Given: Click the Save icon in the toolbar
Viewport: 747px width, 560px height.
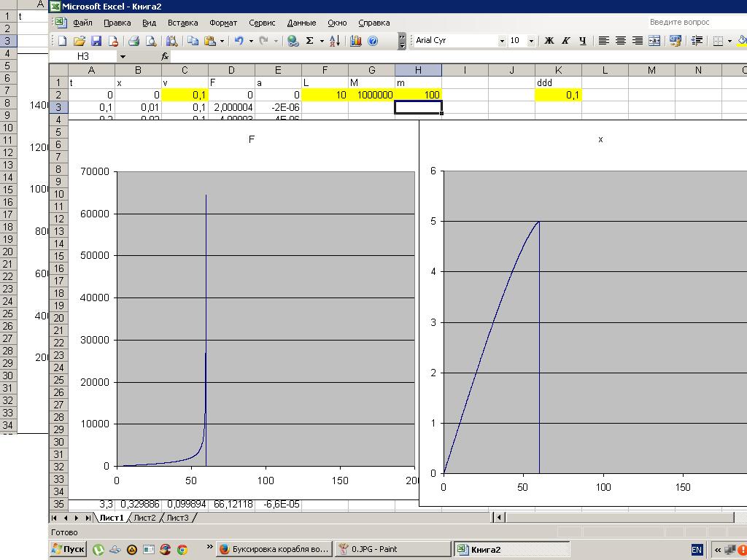Looking at the screenshot, I should click(x=96, y=41).
